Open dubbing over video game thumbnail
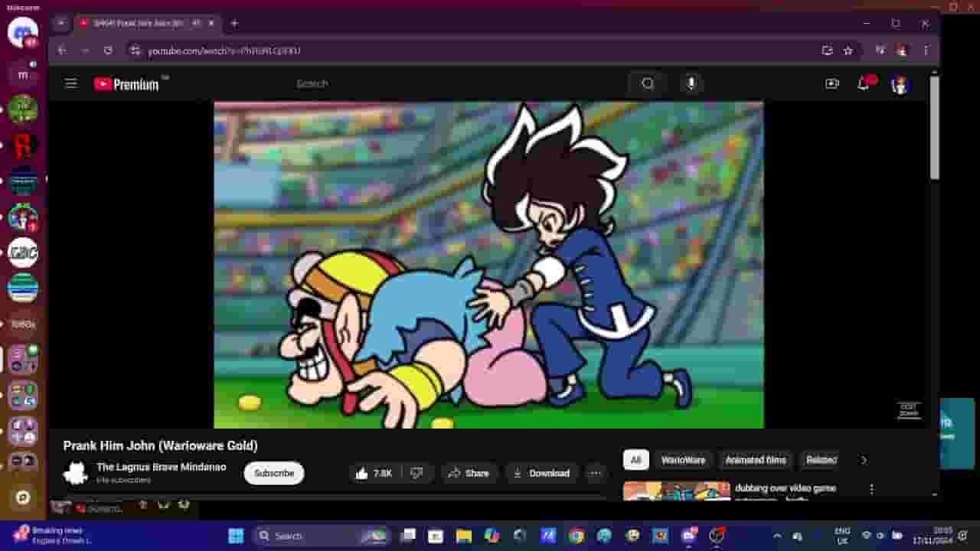 tap(677, 491)
